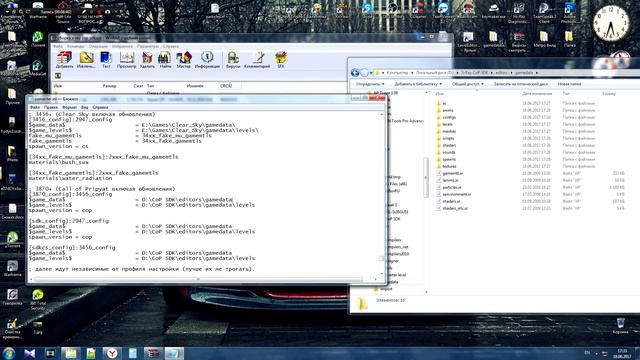Select the textures folder in Explorer

pos(449,167)
